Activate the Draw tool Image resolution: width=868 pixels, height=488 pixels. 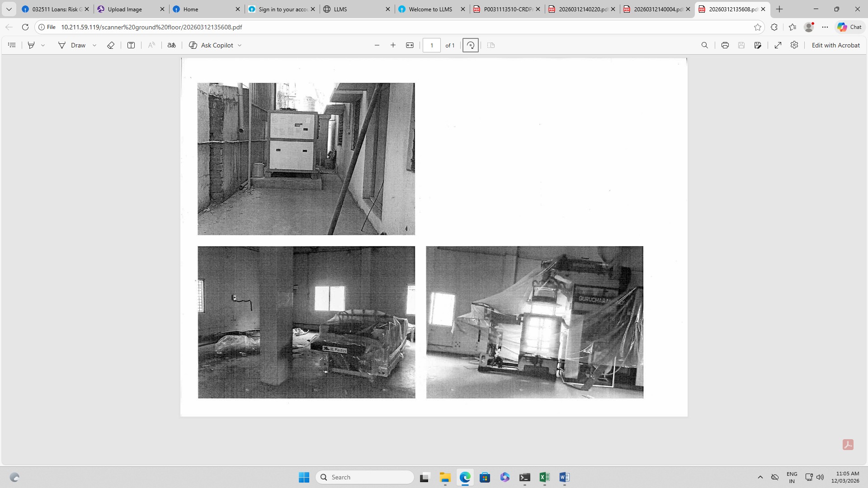[x=72, y=45]
